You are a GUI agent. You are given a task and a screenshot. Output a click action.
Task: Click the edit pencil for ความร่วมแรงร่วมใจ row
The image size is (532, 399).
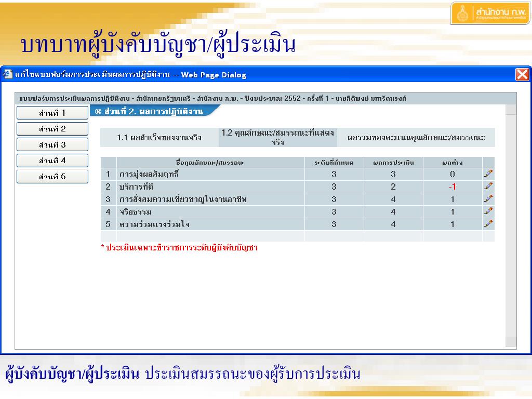488,223
